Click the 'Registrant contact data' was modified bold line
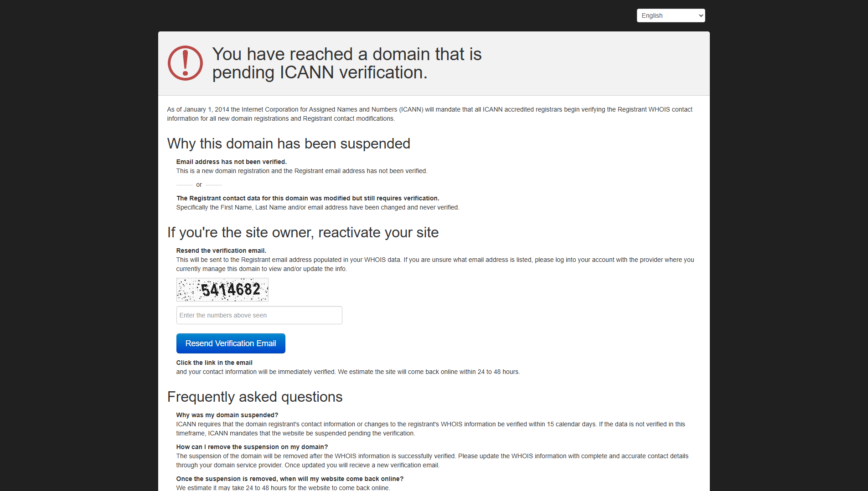Viewport: 868px width, 491px height. point(308,198)
